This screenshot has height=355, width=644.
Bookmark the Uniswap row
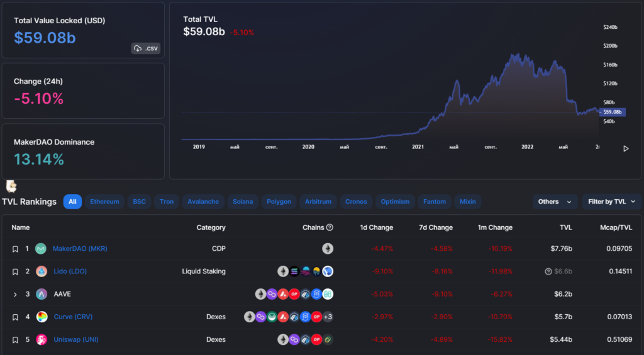tap(15, 339)
